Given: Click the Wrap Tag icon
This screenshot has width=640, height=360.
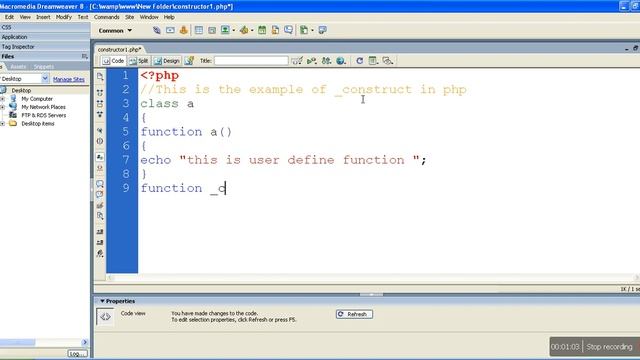Looking at the screenshot, I should point(100,205).
